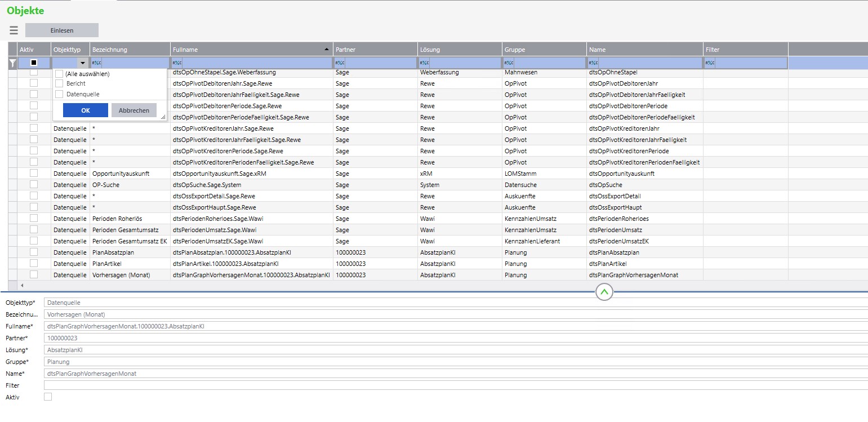This screenshot has height=422, width=868.
Task: Sort by Filter column header
Action: [x=746, y=50]
